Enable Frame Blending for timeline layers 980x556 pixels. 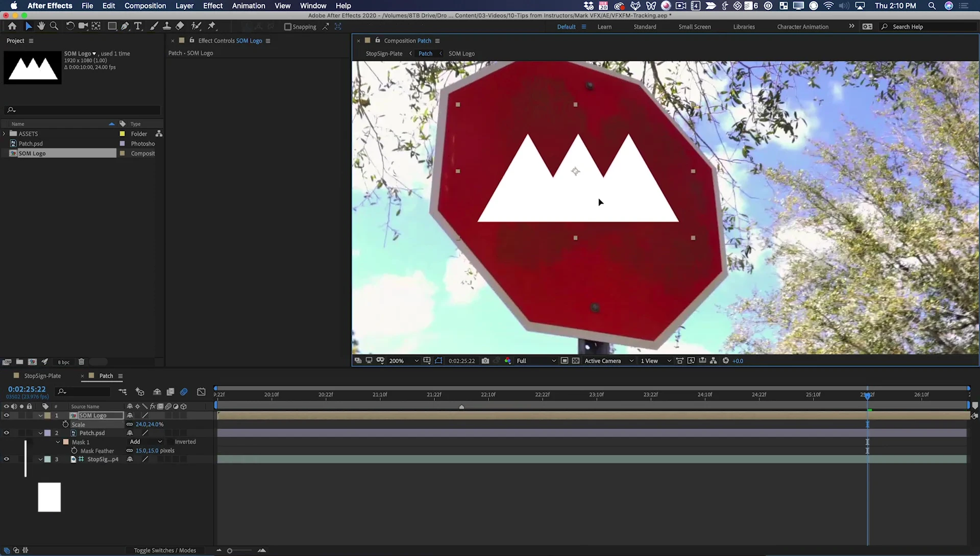pyautogui.click(x=170, y=392)
